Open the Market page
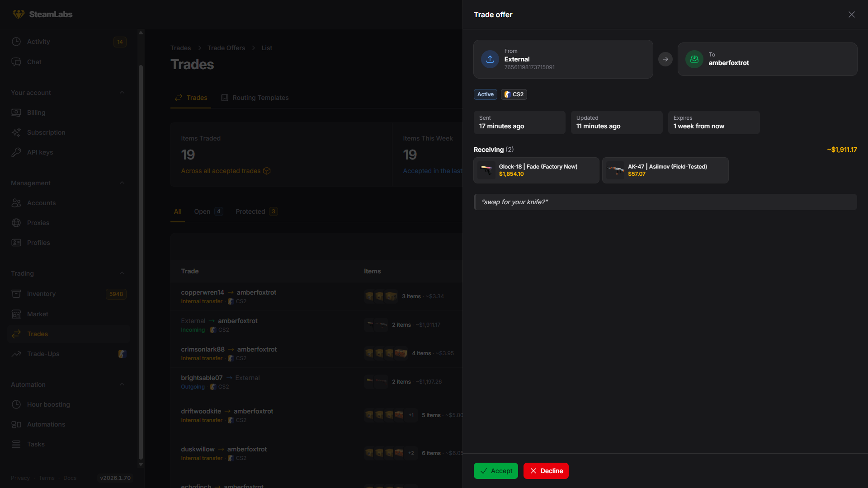868x488 pixels. [69, 314]
